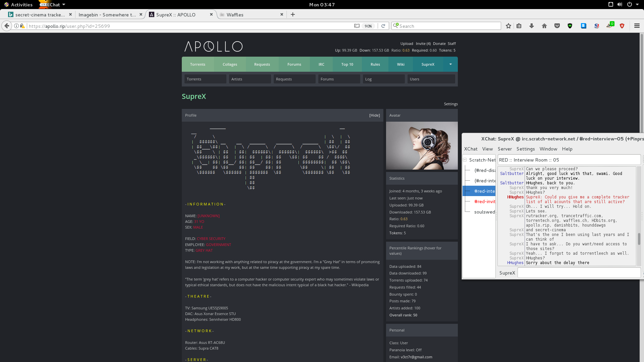
Task: Open a new browser tab
Action: click(293, 14)
